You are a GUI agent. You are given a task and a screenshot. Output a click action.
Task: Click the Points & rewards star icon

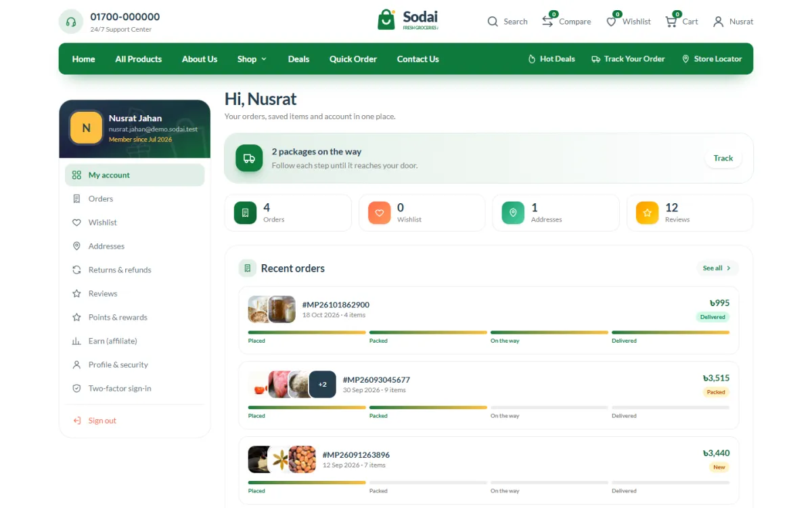pyautogui.click(x=76, y=317)
